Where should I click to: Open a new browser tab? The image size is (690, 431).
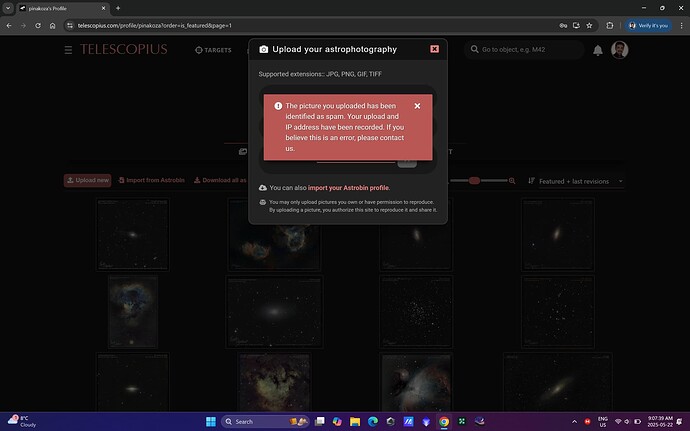(118, 8)
